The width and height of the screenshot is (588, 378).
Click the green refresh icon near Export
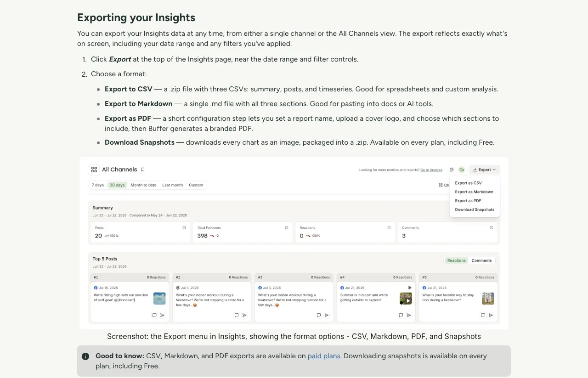tap(462, 169)
